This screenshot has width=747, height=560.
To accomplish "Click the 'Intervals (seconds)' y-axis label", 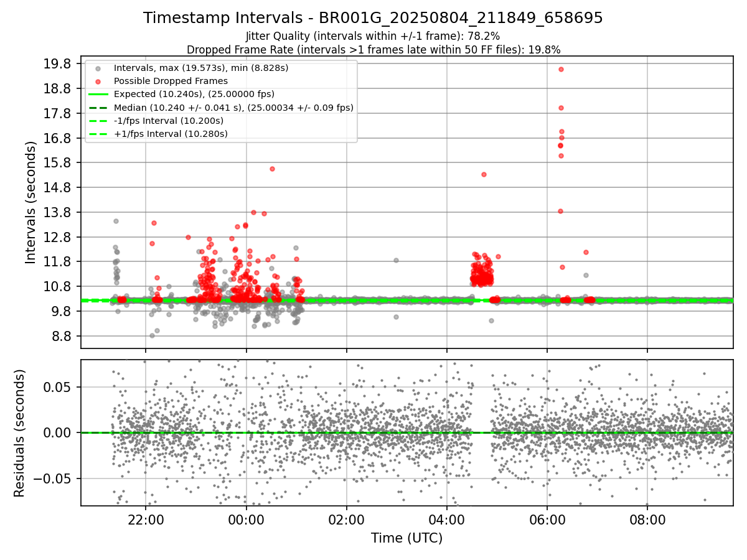I will pos(31,202).
